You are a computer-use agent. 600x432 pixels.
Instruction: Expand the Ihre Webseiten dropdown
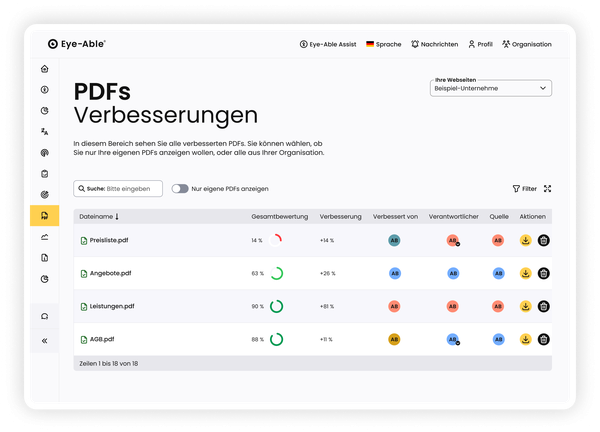pos(491,88)
